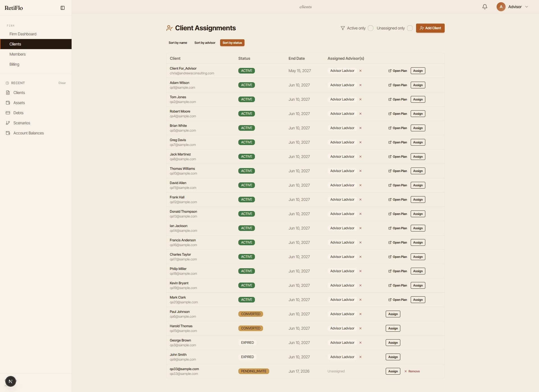Remove advisor from David Allen

point(360,185)
